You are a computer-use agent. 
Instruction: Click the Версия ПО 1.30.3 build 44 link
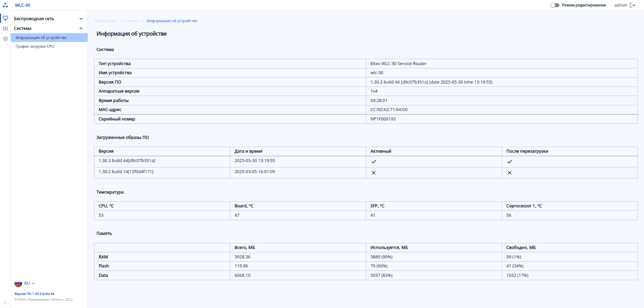coord(34,294)
